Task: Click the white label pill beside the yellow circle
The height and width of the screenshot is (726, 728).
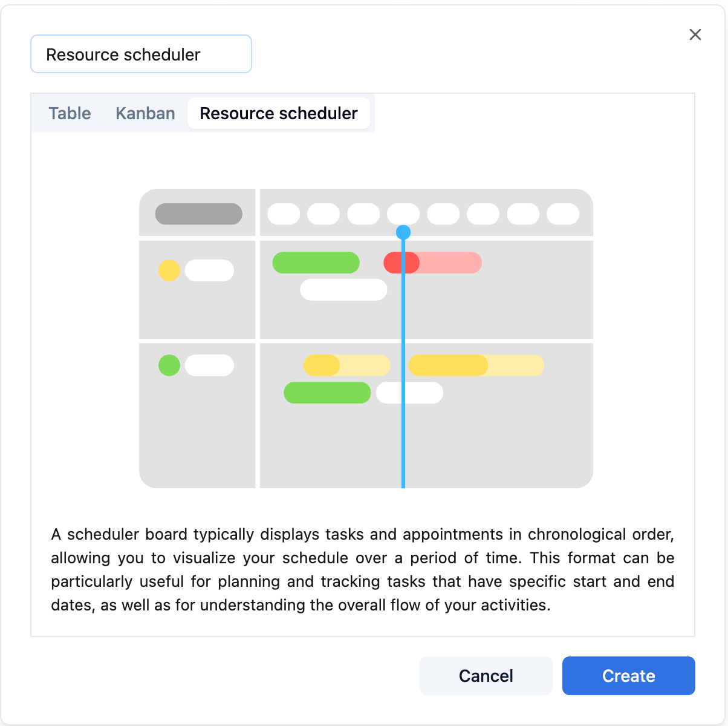Action: pyautogui.click(x=209, y=270)
